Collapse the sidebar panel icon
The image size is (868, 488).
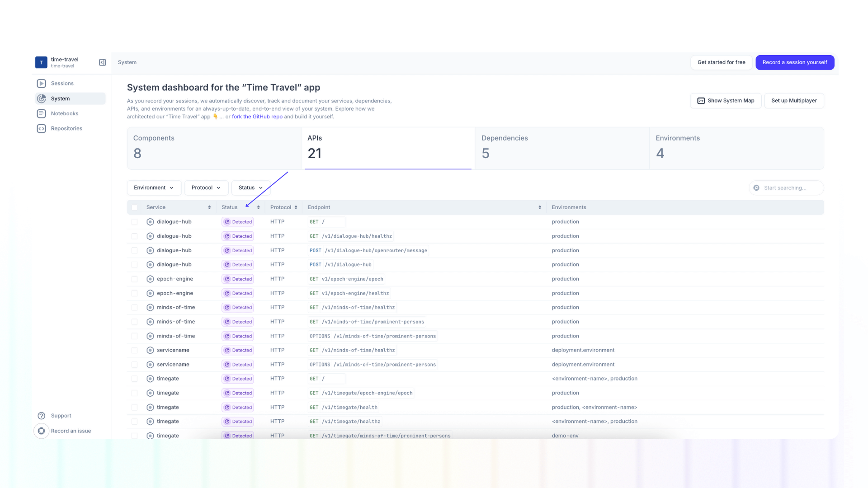102,62
